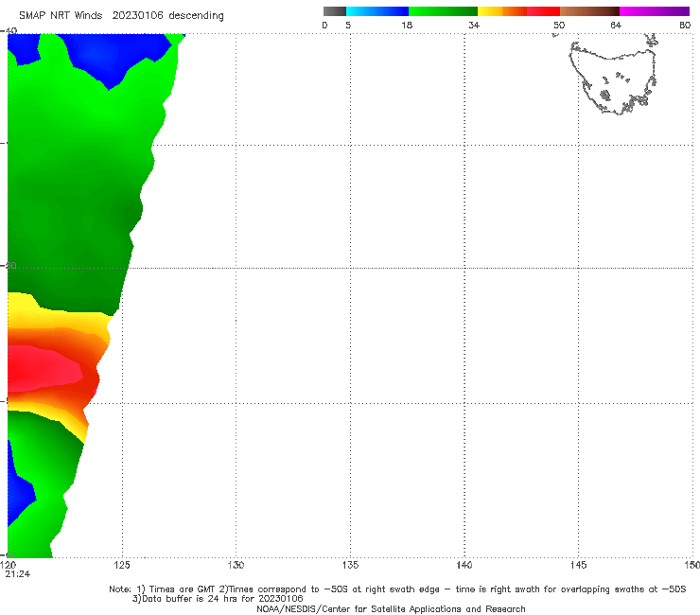The width and height of the screenshot is (700, 615).
Task: Click the color bar label "18"
Action: click(407, 25)
